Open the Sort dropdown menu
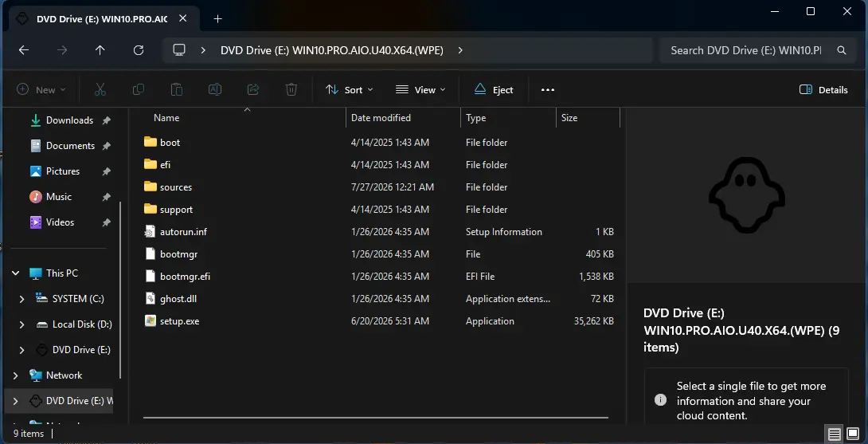 coord(349,90)
